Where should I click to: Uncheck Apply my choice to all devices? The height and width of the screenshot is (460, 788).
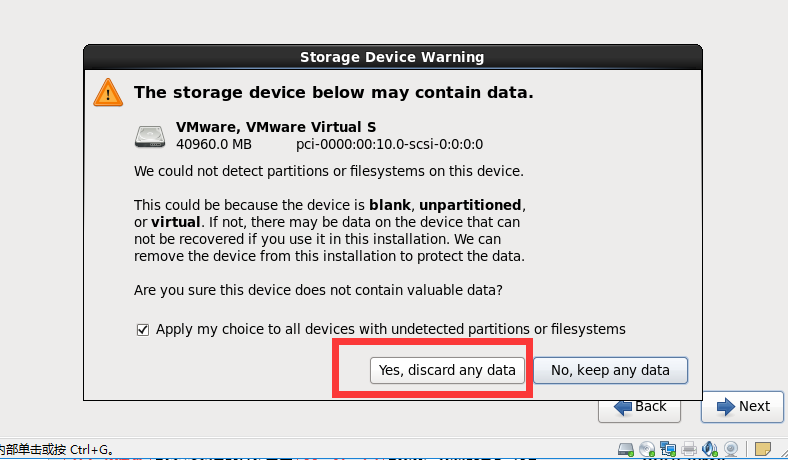click(x=143, y=330)
